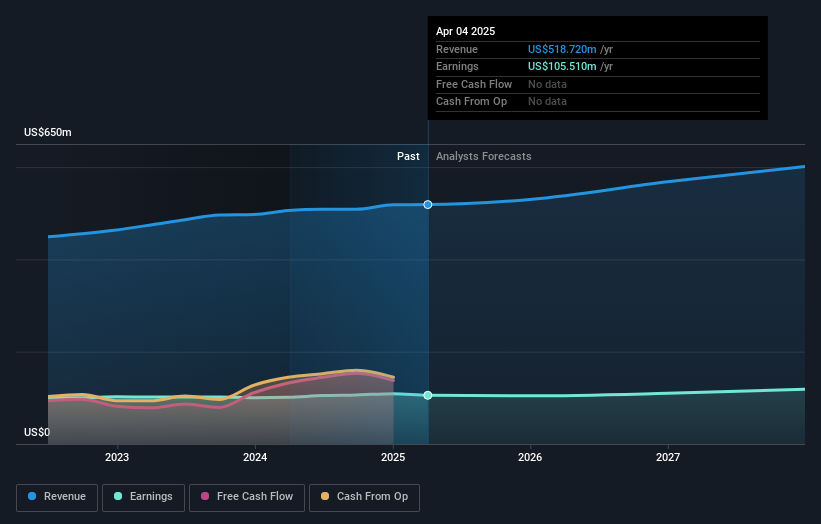Click the pink Free Cash Flow legend dot
The height and width of the screenshot is (524, 821).
click(205, 496)
